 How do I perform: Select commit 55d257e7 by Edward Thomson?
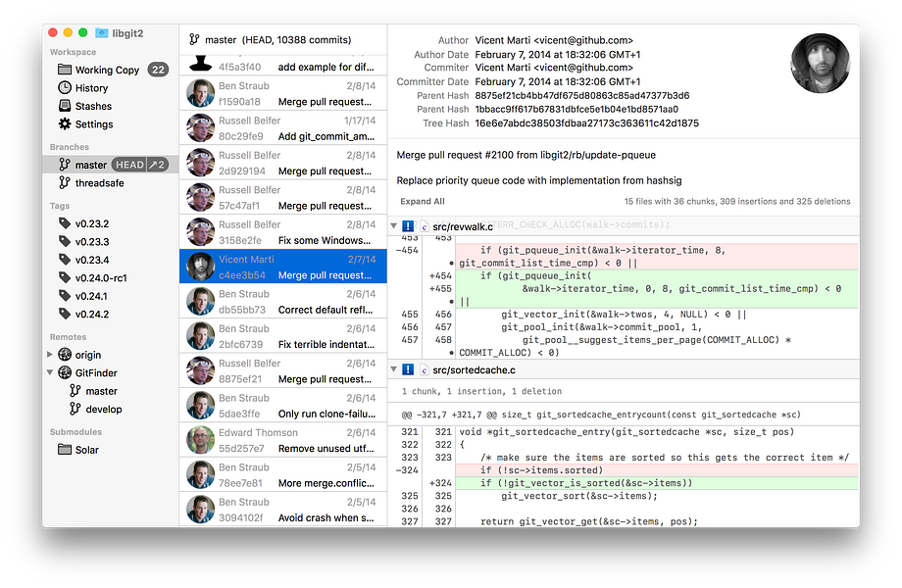point(283,440)
